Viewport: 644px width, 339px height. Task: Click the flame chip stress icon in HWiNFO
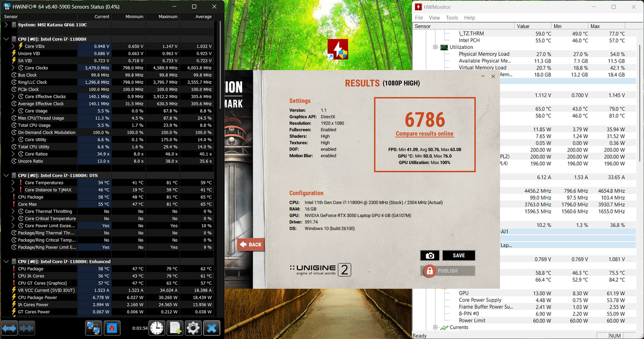[112, 328]
